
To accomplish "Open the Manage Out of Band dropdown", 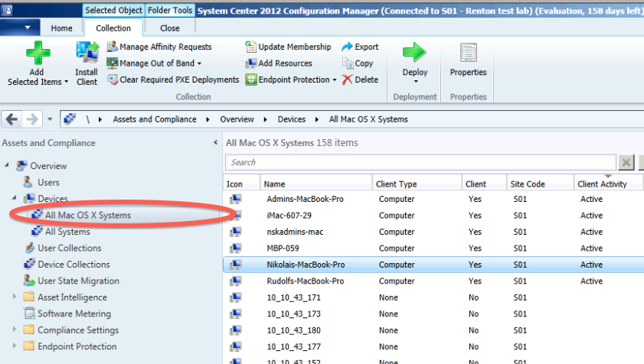I will [x=154, y=63].
